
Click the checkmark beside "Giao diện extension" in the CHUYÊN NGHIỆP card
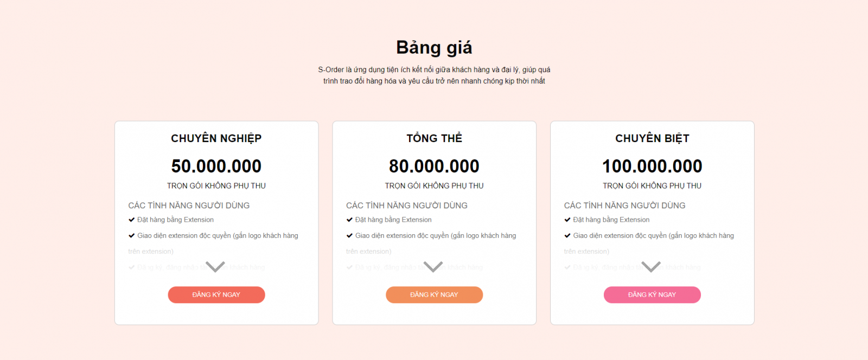click(131, 235)
